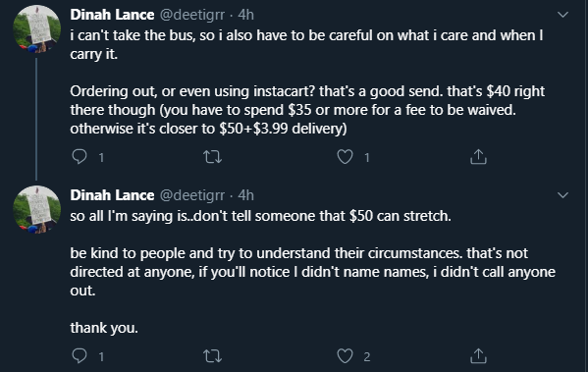The width and height of the screenshot is (588, 372).
Task: Click the @deetigrr handle on second tweet
Action: [x=192, y=195]
